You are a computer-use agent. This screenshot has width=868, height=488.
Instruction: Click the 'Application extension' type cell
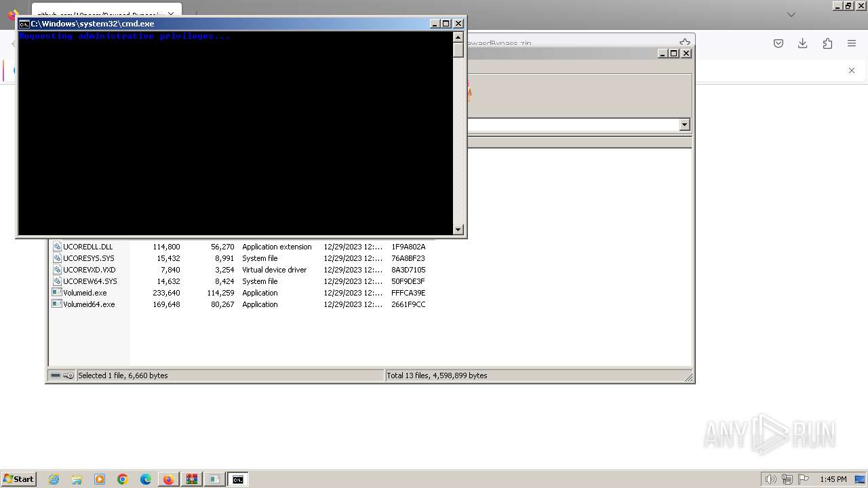click(277, 247)
